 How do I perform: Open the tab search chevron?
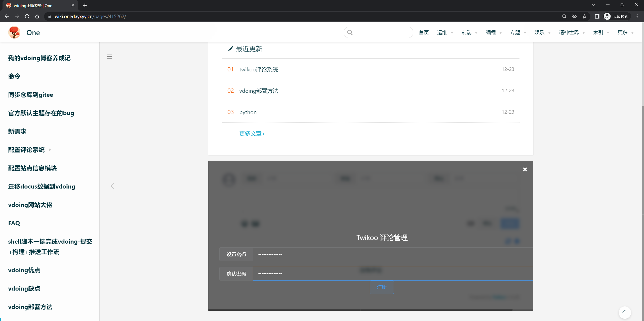(593, 5)
